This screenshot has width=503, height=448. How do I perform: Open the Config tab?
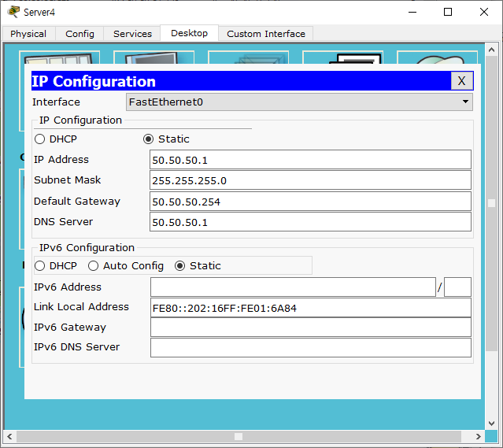pyautogui.click(x=80, y=34)
